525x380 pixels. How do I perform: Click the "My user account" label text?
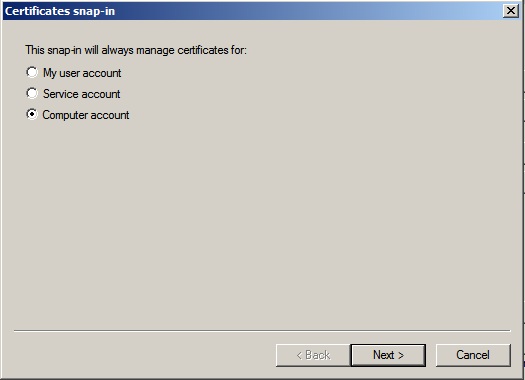tap(82, 73)
